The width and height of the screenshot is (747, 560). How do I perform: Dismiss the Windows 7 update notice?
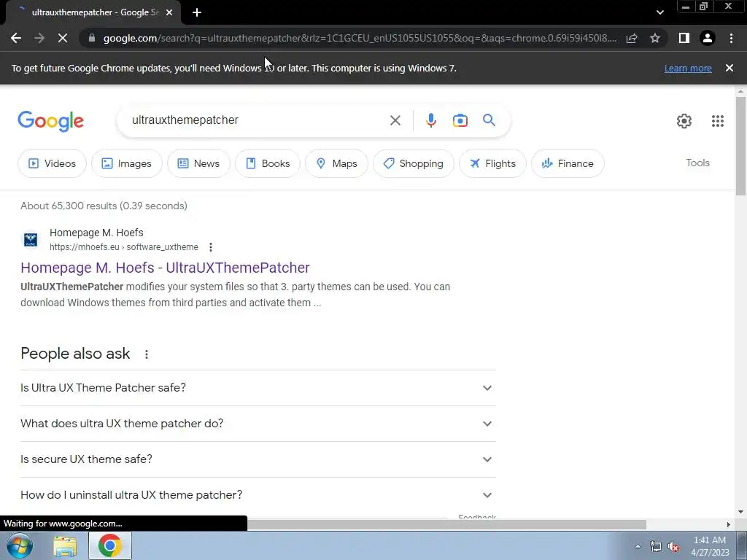tap(729, 68)
